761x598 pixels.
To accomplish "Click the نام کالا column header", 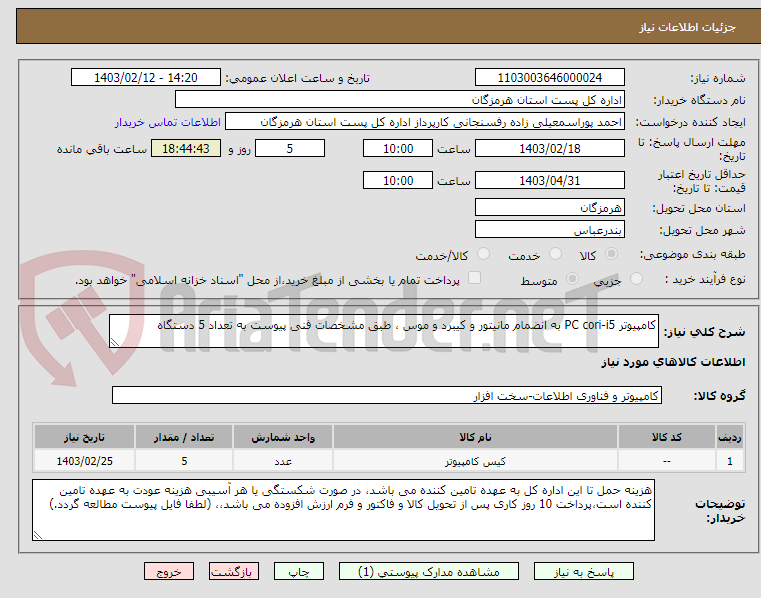I will 475,437.
